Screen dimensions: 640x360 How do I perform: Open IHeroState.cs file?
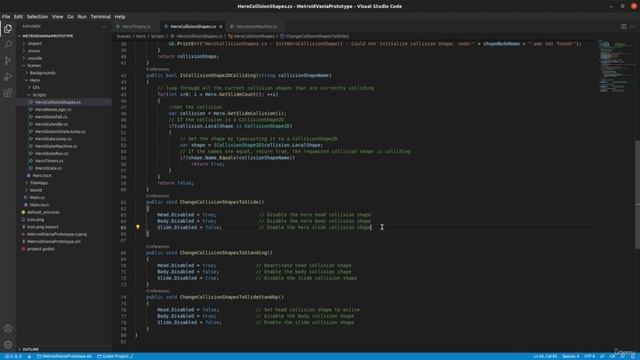click(48, 168)
